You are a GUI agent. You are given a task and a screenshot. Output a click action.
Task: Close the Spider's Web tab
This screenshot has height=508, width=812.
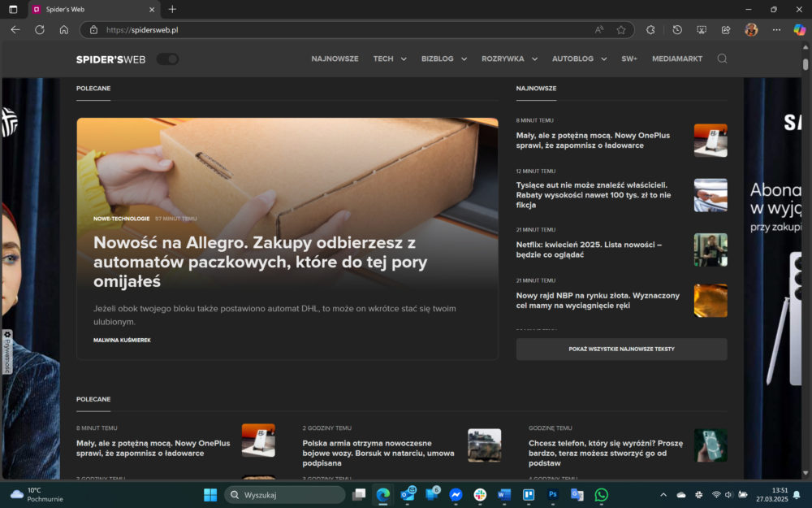pyautogui.click(x=152, y=9)
